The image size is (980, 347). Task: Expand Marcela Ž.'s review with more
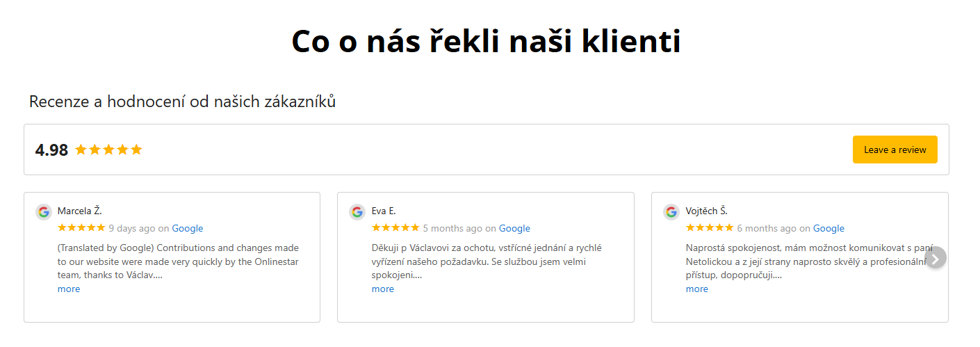pyautogui.click(x=69, y=289)
